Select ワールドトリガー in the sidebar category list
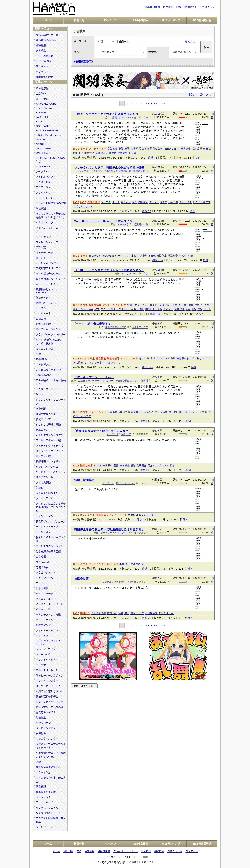This screenshot has width=250, height=868. pyautogui.click(x=46, y=827)
